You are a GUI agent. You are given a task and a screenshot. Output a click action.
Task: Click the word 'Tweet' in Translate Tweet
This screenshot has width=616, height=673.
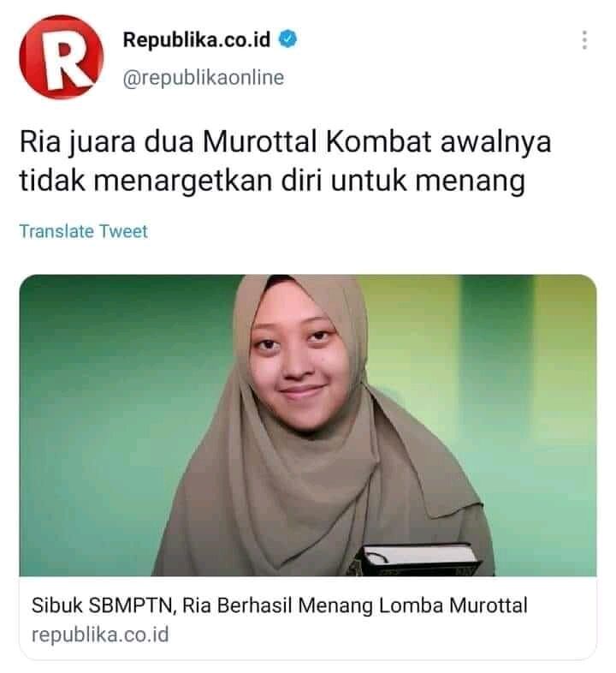123,231
